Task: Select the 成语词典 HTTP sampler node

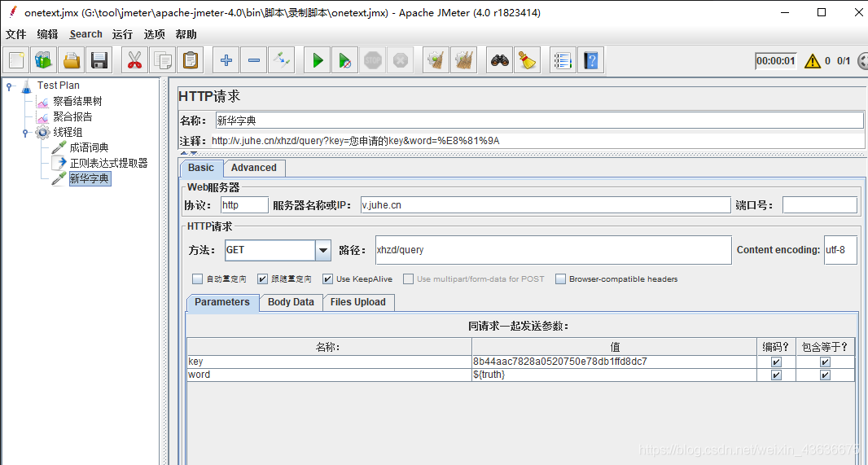Action: (89, 147)
